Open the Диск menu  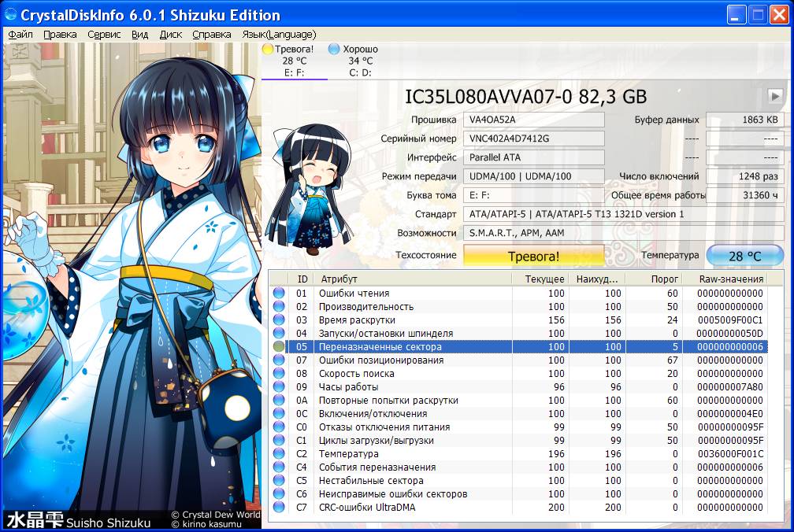click(170, 35)
